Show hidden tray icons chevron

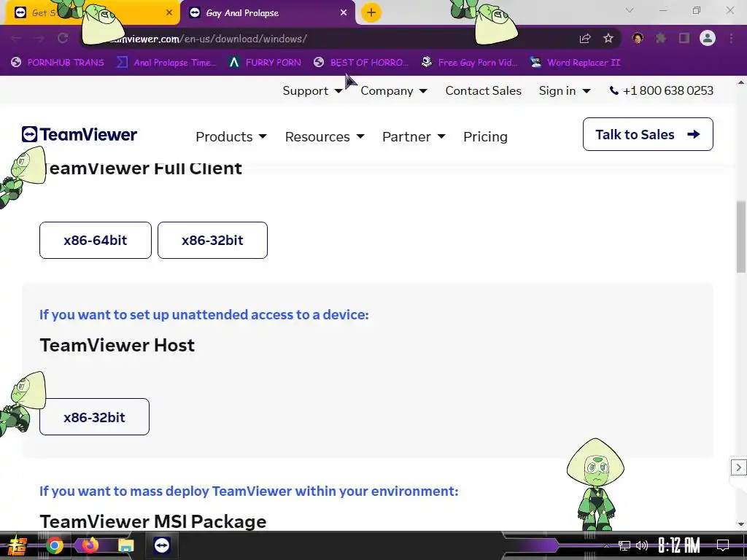coord(606,545)
